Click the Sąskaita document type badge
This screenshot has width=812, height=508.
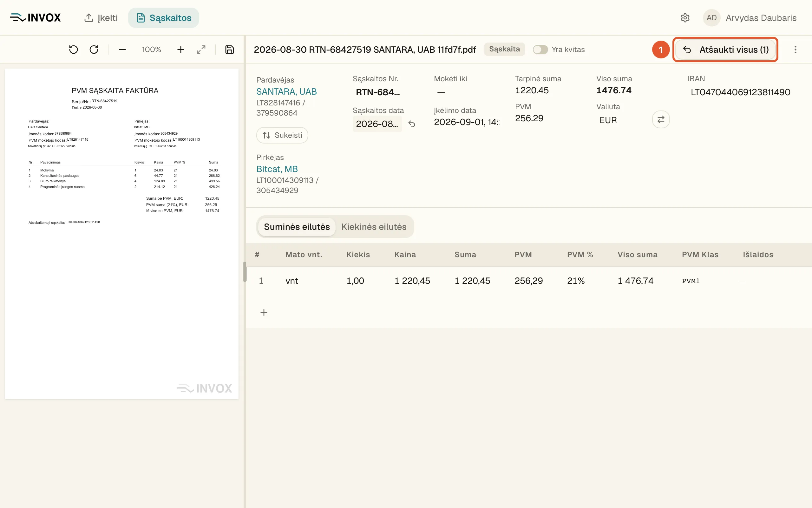[504, 49]
